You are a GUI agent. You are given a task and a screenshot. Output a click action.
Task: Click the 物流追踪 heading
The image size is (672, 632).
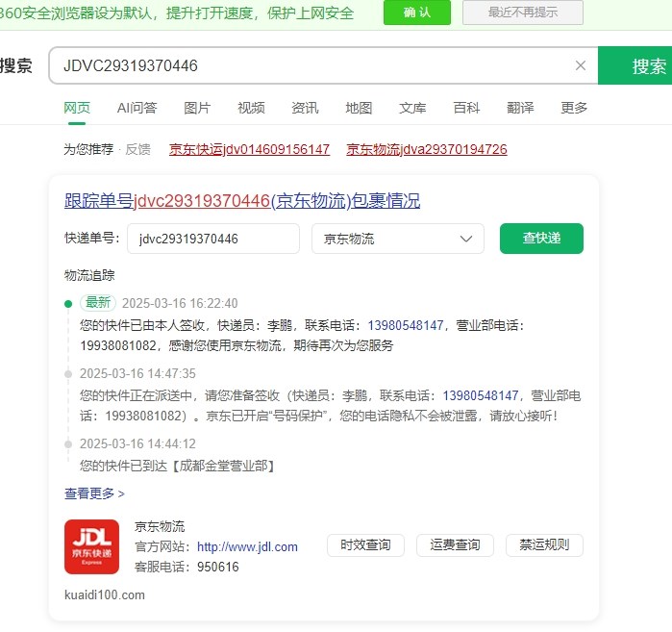coord(89,275)
